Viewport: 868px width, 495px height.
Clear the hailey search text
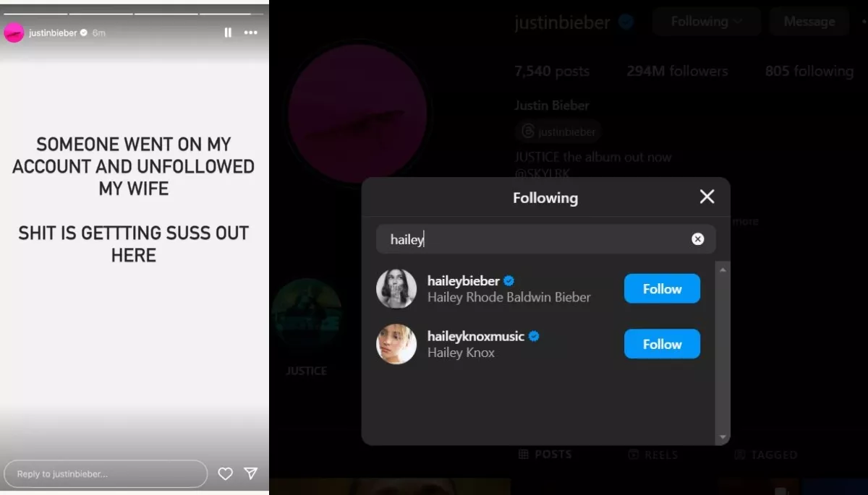(697, 239)
